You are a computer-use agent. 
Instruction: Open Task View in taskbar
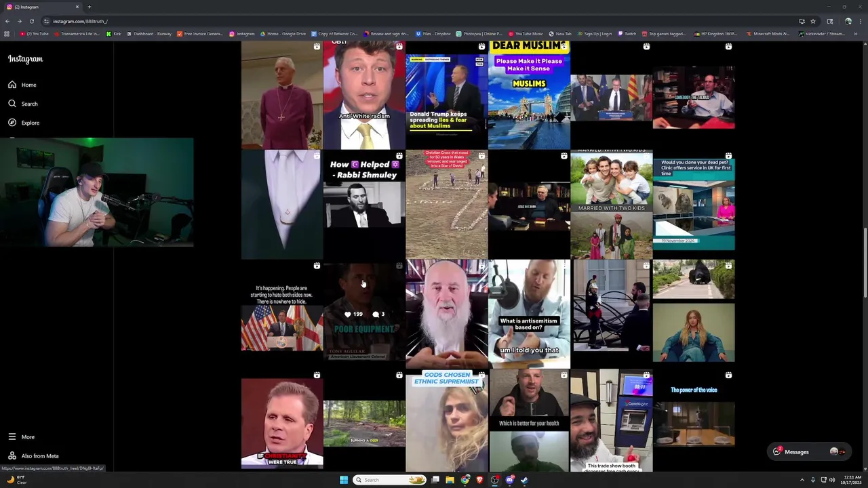[435, 480]
